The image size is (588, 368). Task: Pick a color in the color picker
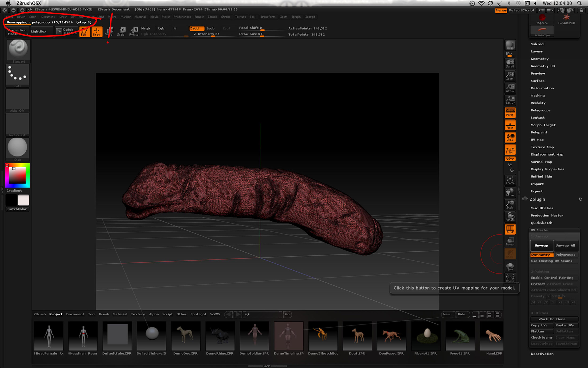[x=17, y=175]
